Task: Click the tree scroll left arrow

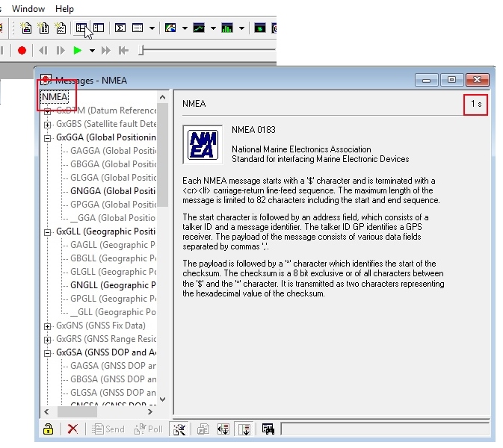Action: (x=47, y=411)
